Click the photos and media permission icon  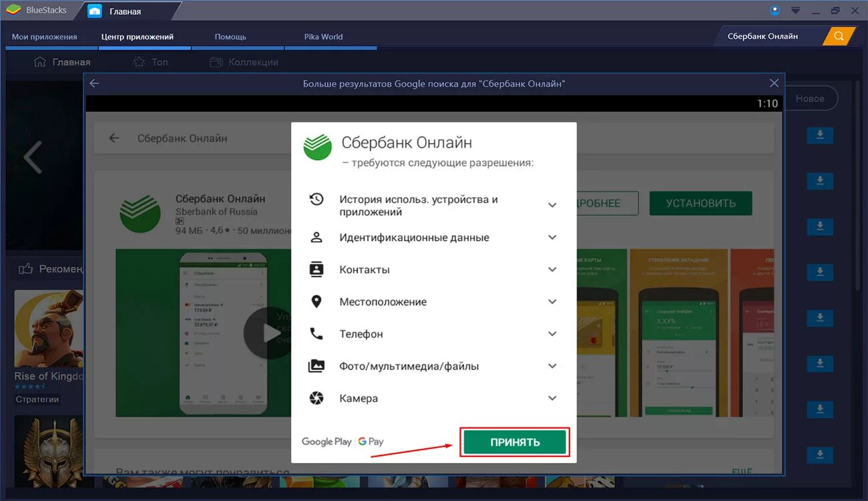(316, 366)
